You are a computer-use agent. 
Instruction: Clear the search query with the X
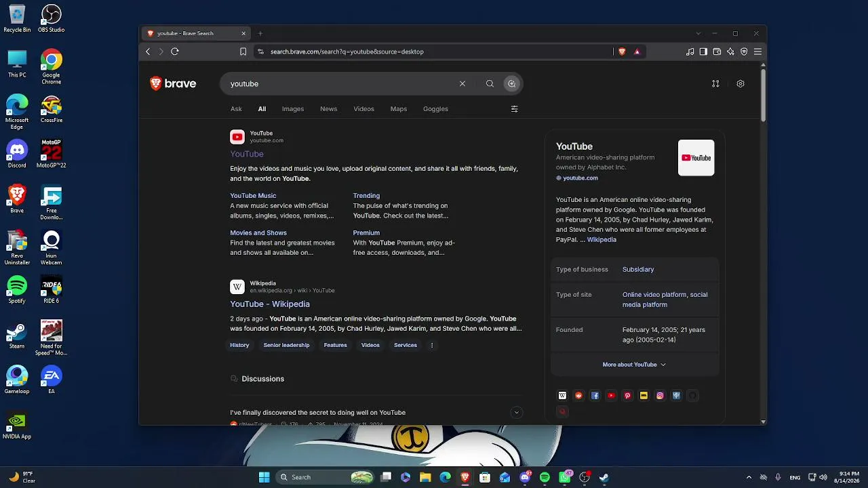point(462,84)
